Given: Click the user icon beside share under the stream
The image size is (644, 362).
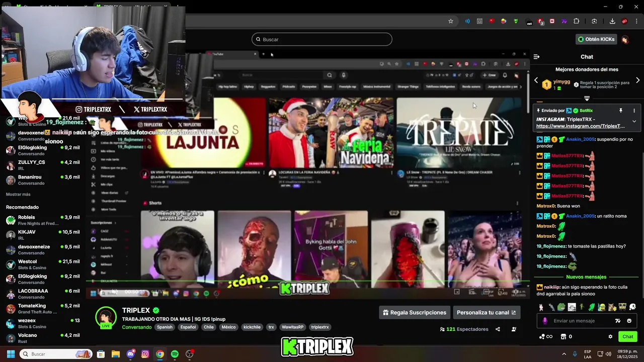Looking at the screenshot, I should click(514, 329).
